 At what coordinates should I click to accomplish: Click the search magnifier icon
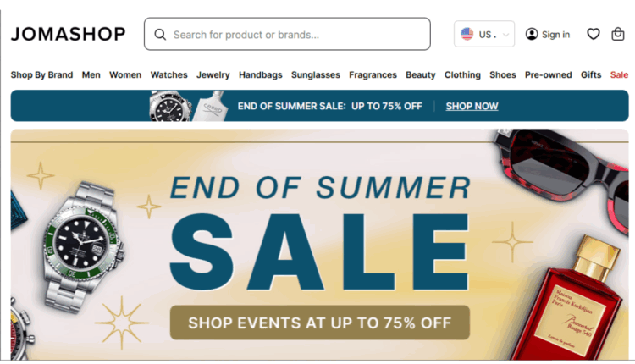coord(160,35)
